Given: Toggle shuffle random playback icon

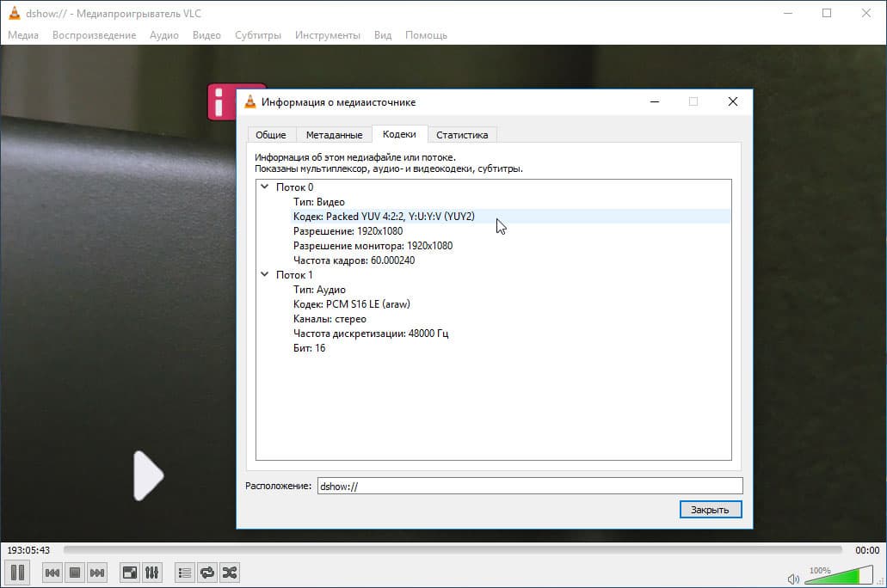Looking at the screenshot, I should pyautogui.click(x=230, y=573).
